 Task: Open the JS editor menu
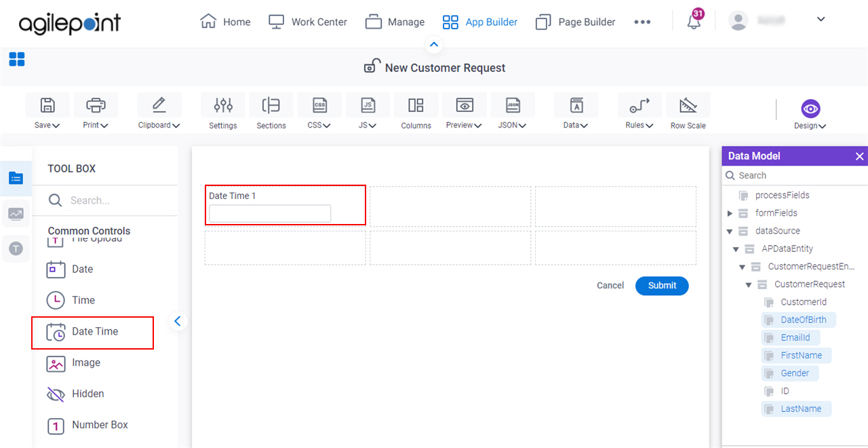[x=368, y=112]
